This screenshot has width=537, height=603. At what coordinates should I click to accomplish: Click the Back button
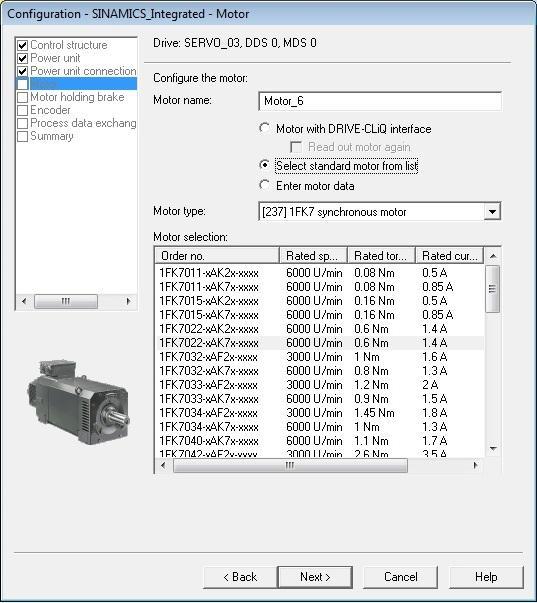[240, 577]
